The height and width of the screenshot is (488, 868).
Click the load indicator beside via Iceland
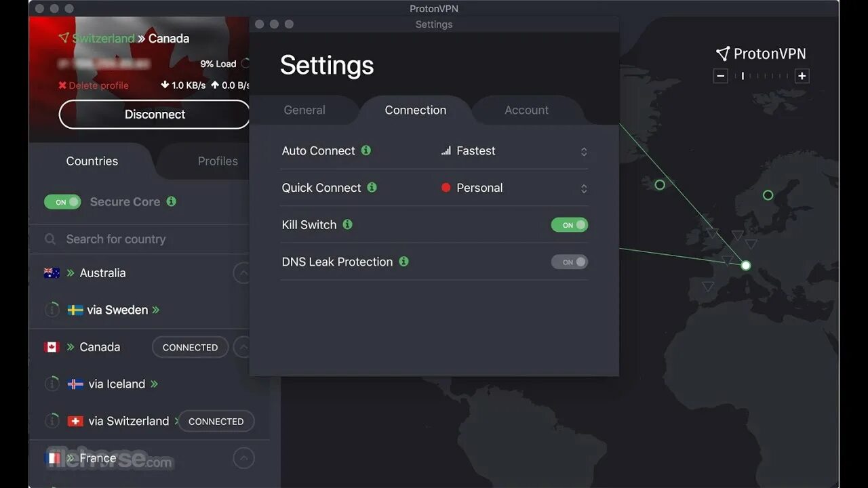pos(52,384)
